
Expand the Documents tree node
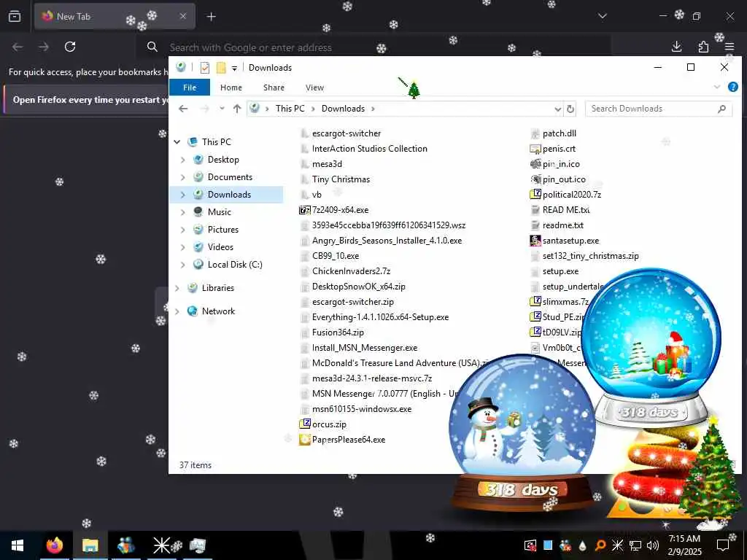point(183,177)
